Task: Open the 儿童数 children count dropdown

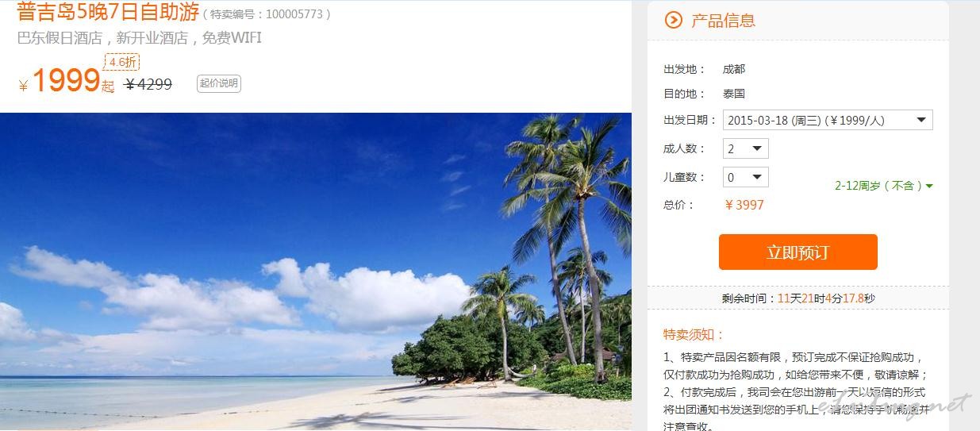Action: (745, 177)
